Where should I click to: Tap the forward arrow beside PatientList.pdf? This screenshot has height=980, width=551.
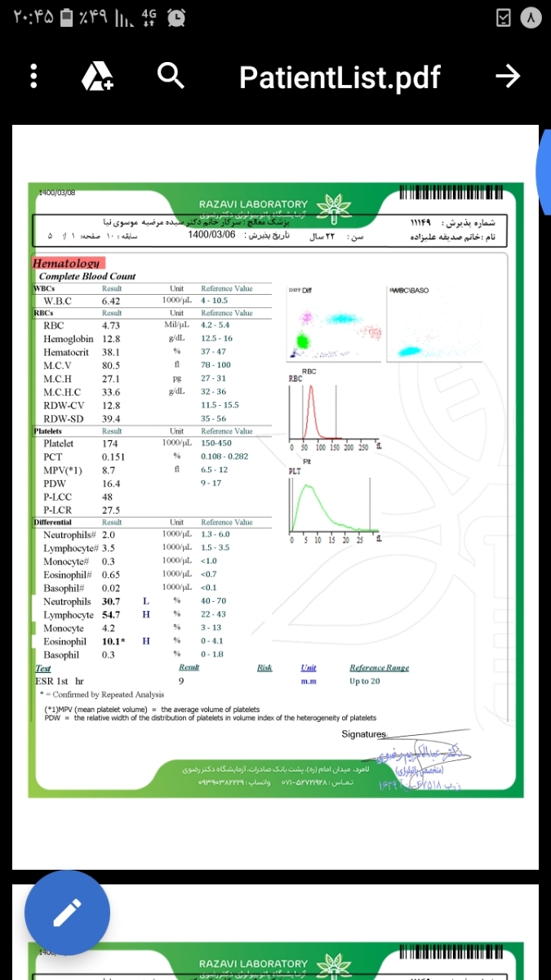[508, 77]
